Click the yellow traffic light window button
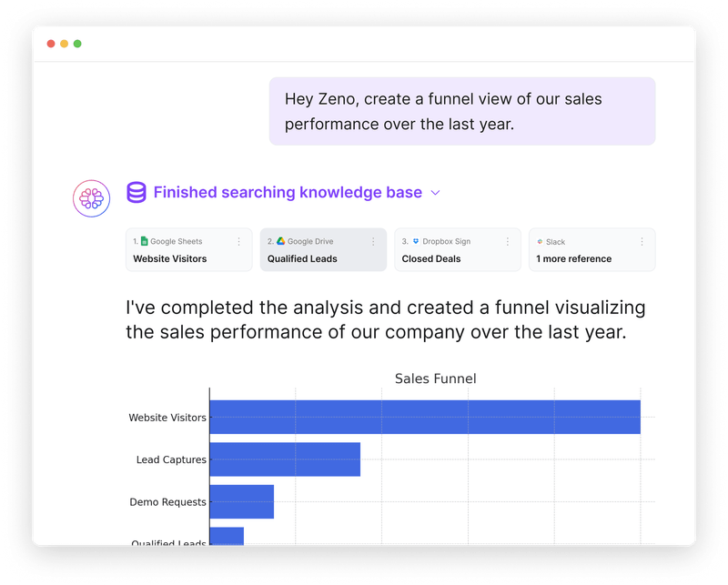The width and height of the screenshot is (728, 585). coord(66,43)
